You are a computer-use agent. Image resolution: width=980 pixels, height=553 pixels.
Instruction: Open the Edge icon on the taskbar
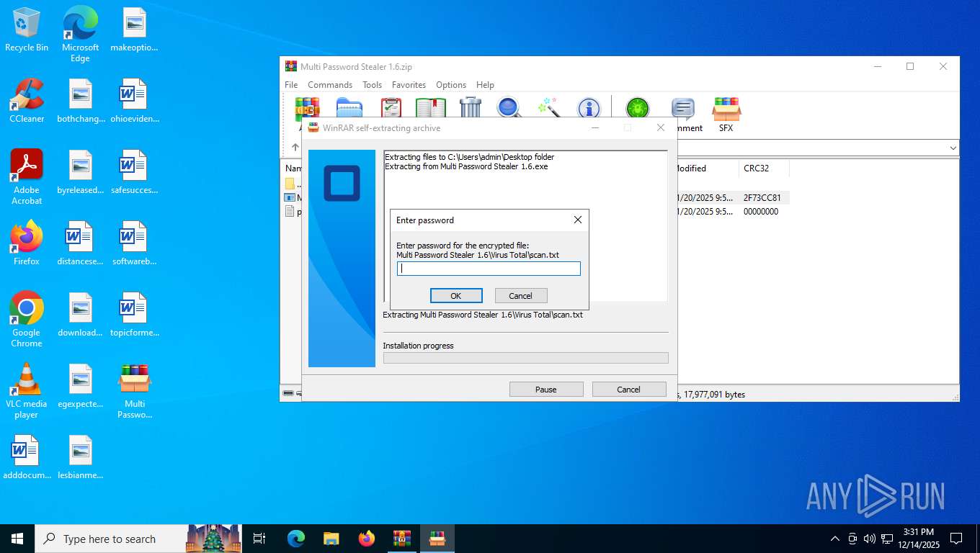point(295,539)
